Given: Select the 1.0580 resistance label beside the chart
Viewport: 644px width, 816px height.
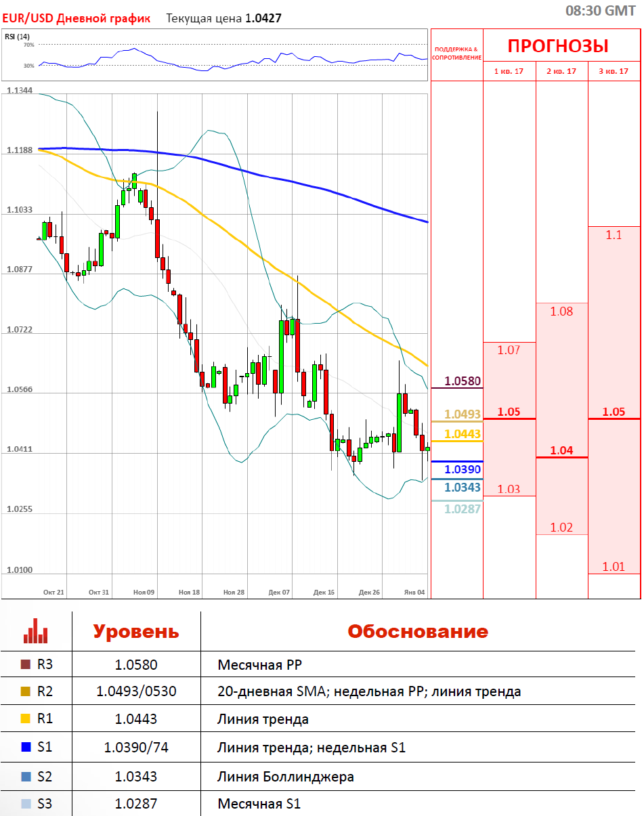Looking at the screenshot, I should coord(463,382).
